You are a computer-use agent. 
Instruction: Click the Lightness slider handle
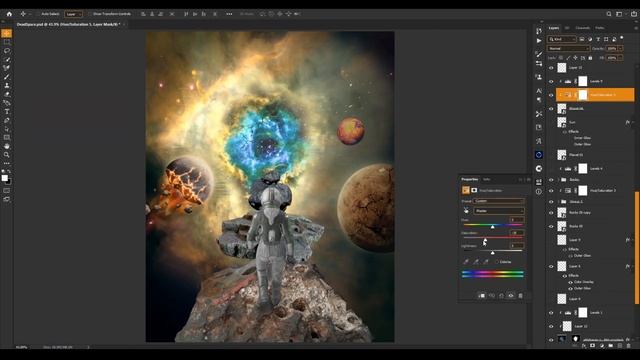click(x=493, y=253)
